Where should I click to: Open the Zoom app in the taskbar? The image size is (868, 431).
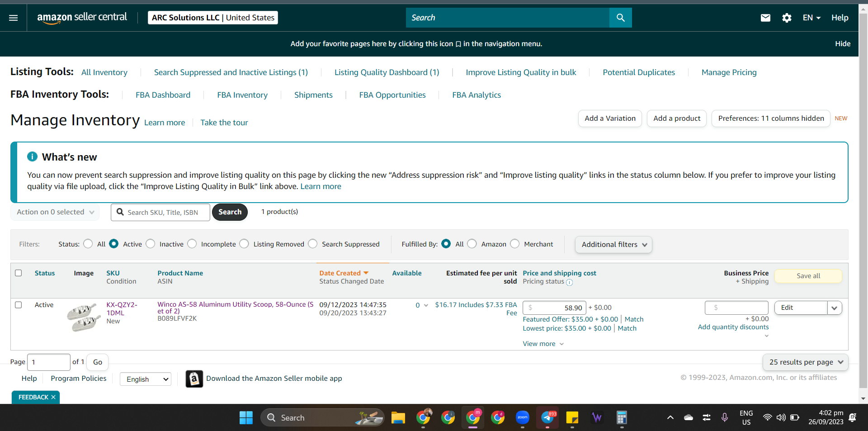coord(523,417)
